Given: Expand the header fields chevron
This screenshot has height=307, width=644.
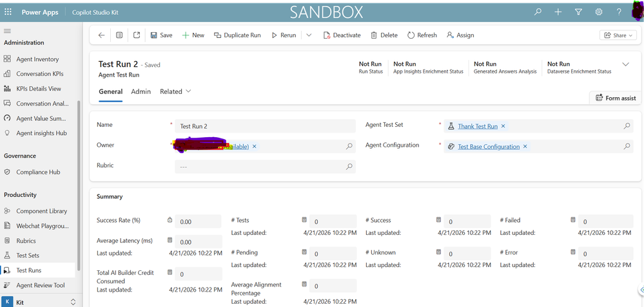Looking at the screenshot, I should [625, 64].
